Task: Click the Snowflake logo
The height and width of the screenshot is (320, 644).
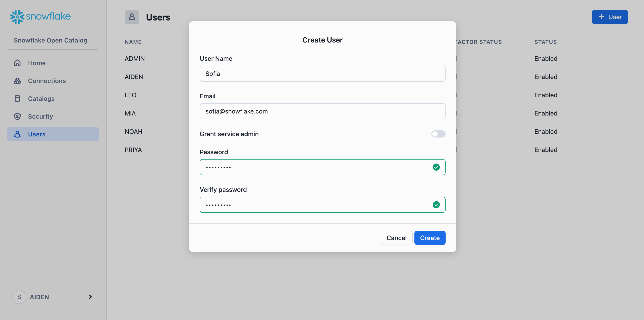Action: [40, 16]
